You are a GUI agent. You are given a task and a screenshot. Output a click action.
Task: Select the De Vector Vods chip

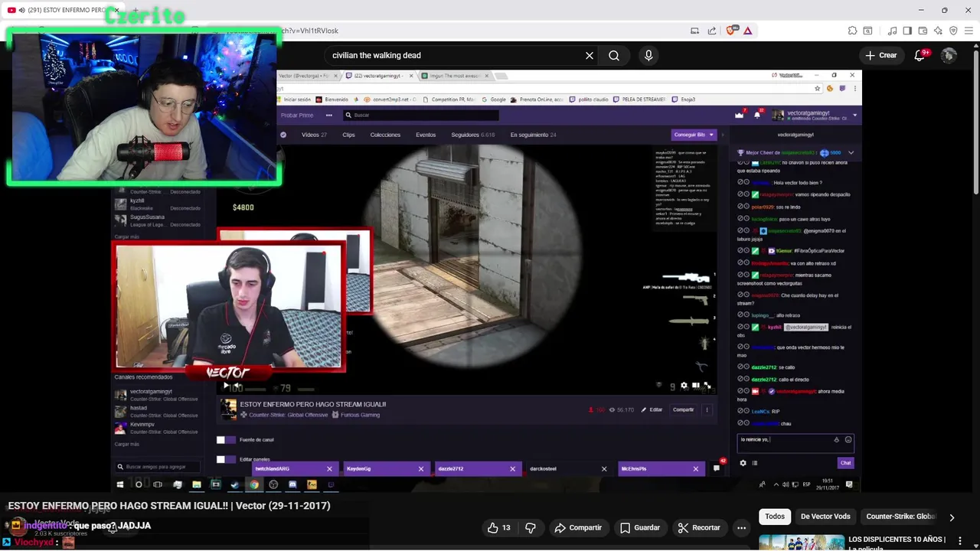pyautogui.click(x=825, y=517)
